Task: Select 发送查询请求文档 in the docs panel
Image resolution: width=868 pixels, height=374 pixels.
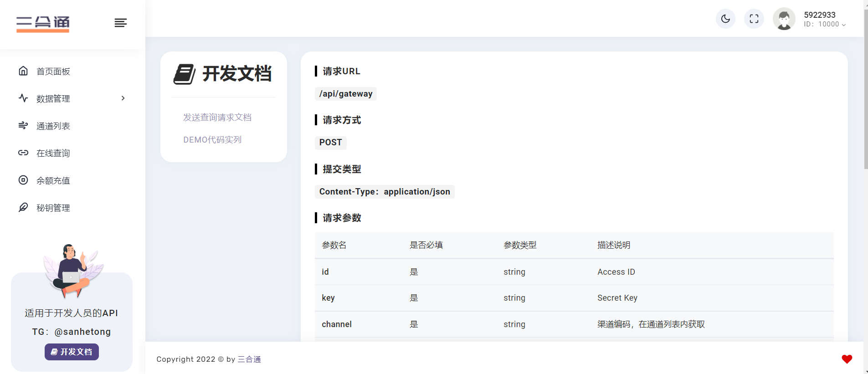Action: tap(217, 118)
